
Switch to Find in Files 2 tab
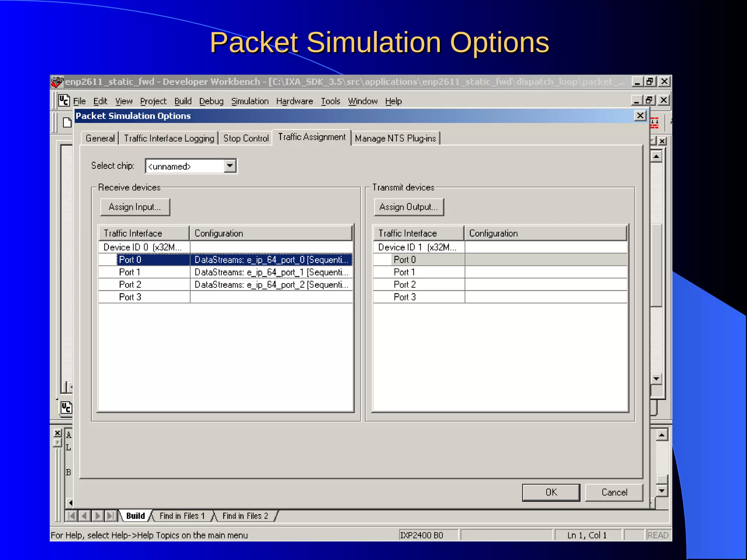point(245,516)
